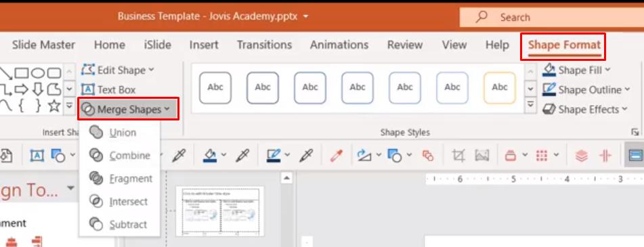
Task: Click the crop icon in the toolbar
Action: pos(458,156)
